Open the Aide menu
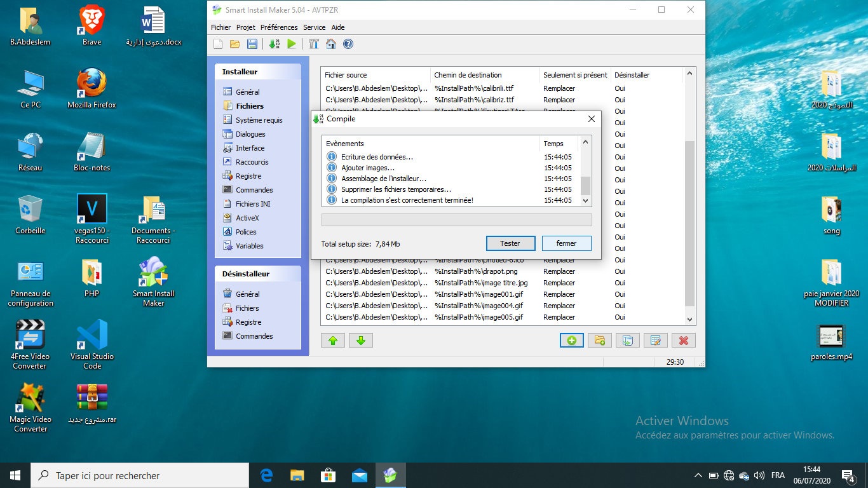Image resolution: width=868 pixels, height=488 pixels. coord(338,27)
